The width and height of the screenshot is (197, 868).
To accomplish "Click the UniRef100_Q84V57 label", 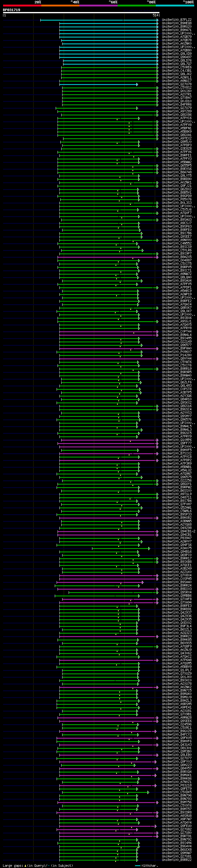I will pos(176,768).
